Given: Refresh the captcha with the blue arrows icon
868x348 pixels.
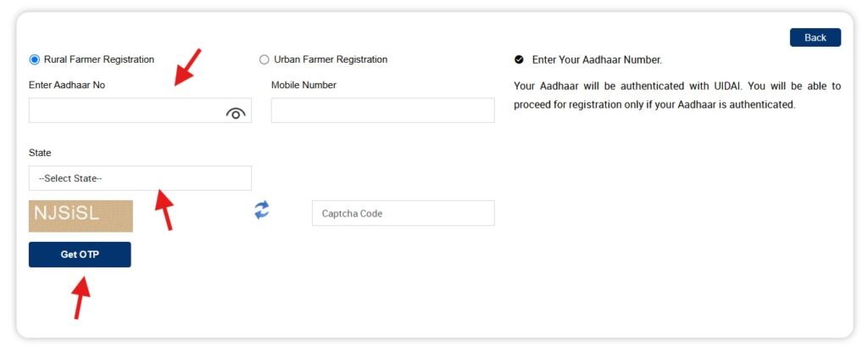Looking at the screenshot, I should (262, 210).
